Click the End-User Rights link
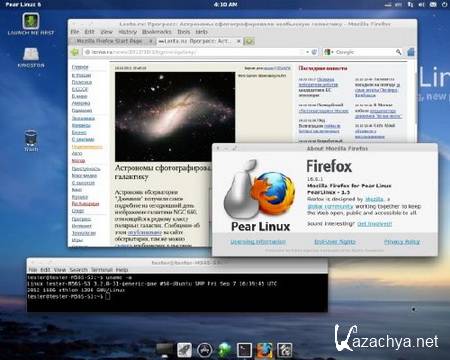450x360 pixels. pos(335,242)
